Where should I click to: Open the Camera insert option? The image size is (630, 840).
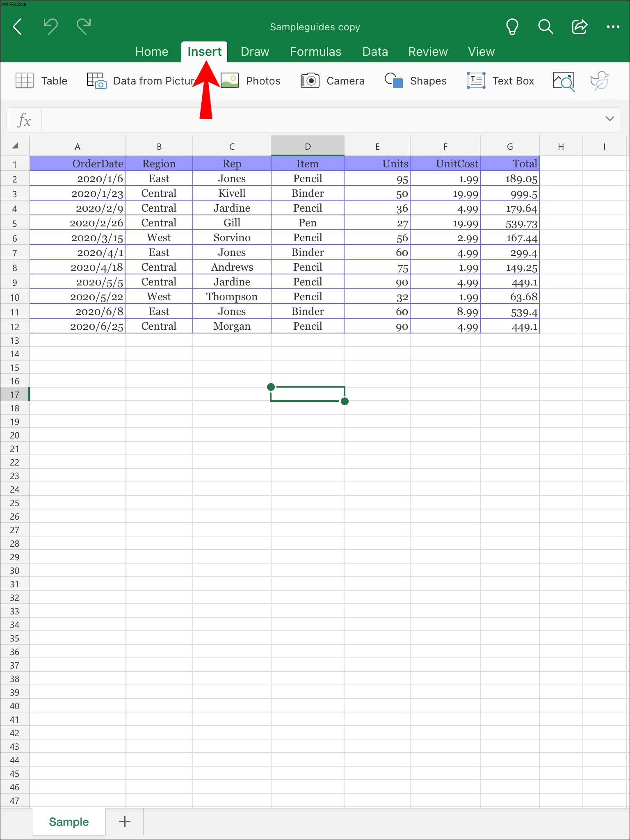click(333, 81)
